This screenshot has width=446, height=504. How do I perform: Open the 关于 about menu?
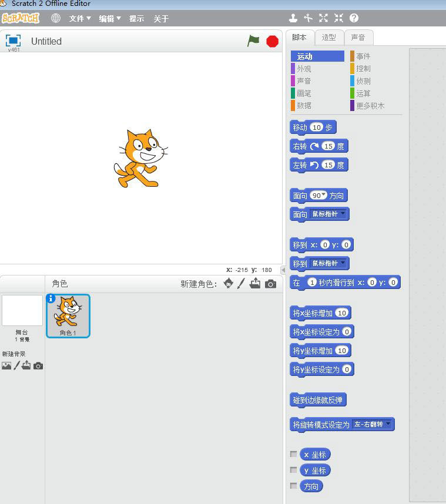[x=161, y=19]
